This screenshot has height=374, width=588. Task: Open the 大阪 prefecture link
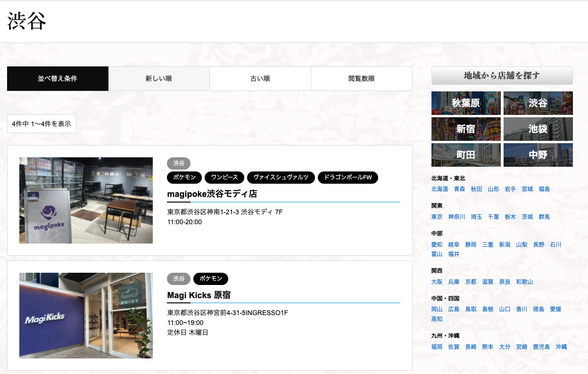437,282
